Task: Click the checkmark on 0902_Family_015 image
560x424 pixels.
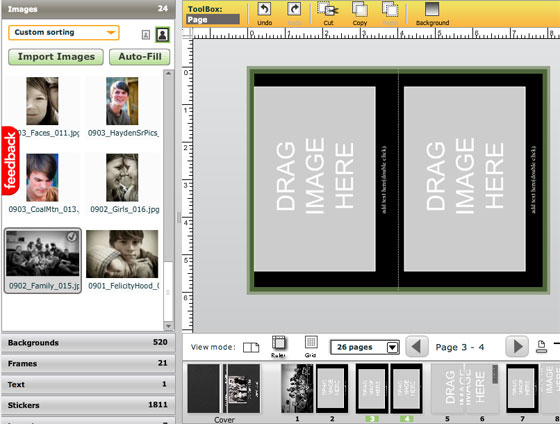Action: click(72, 237)
